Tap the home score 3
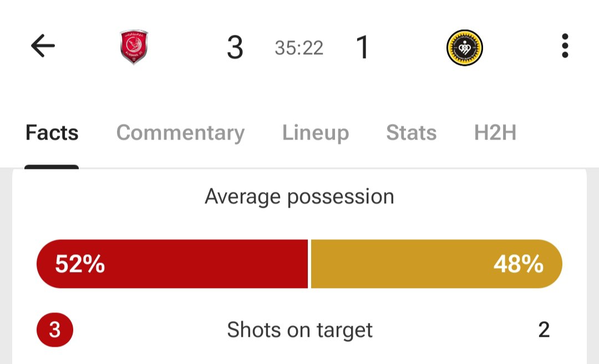 click(x=235, y=48)
